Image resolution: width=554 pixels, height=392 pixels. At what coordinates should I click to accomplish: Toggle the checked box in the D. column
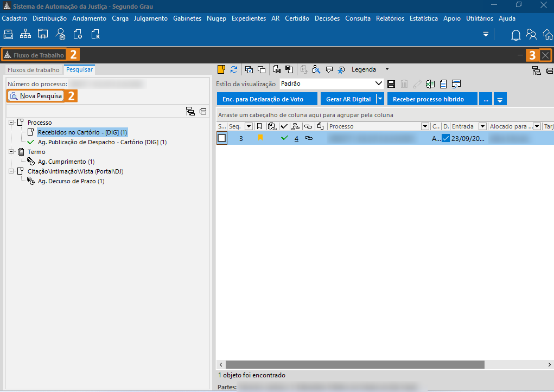click(445, 138)
